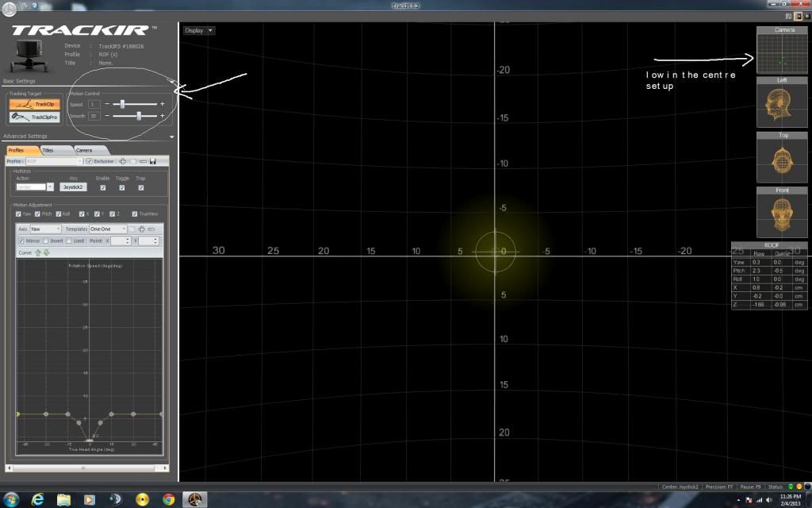Image resolution: width=812 pixels, height=508 pixels.
Task: Click scrollbar right arrow under curve editor
Action: click(165, 468)
